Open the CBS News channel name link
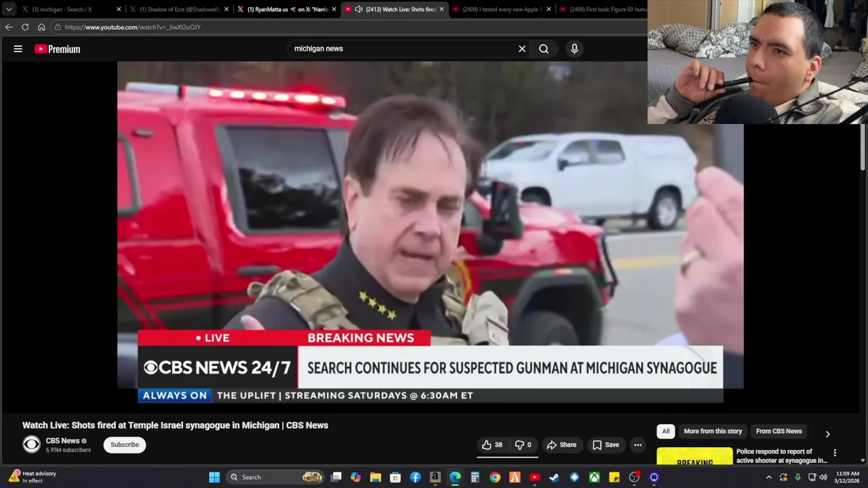The height and width of the screenshot is (488, 868). click(x=62, y=441)
